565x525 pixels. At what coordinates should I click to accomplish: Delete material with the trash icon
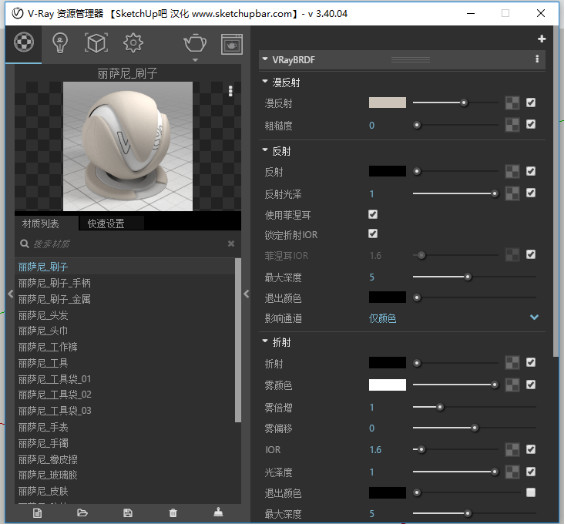pyautogui.click(x=173, y=513)
